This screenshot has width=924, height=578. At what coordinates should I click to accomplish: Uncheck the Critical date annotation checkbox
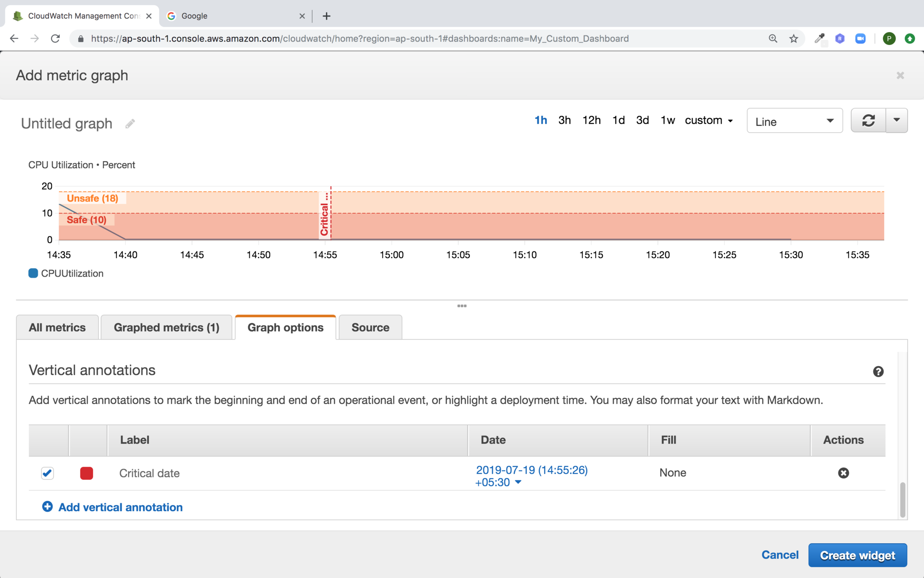[47, 473]
